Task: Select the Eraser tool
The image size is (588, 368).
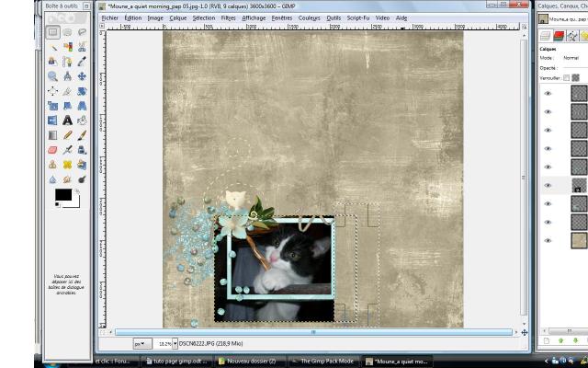Action: tap(53, 150)
